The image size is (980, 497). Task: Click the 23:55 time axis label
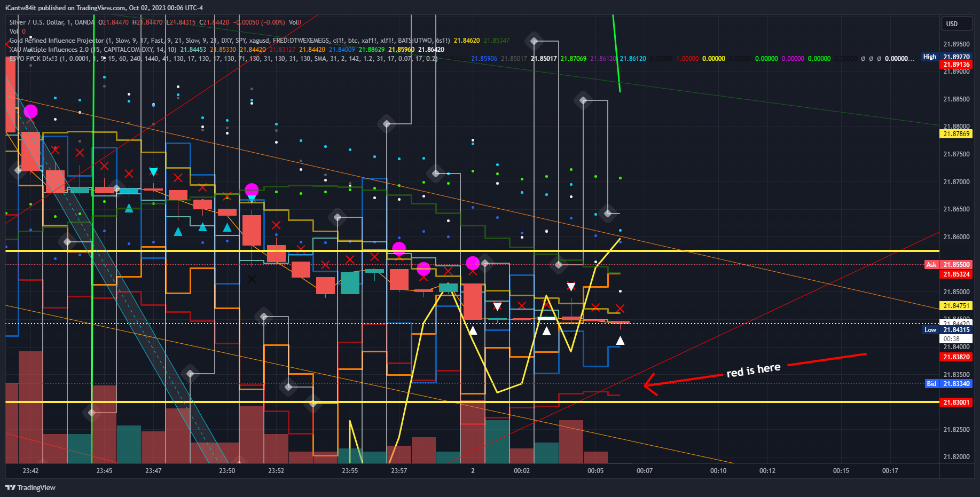click(350, 471)
